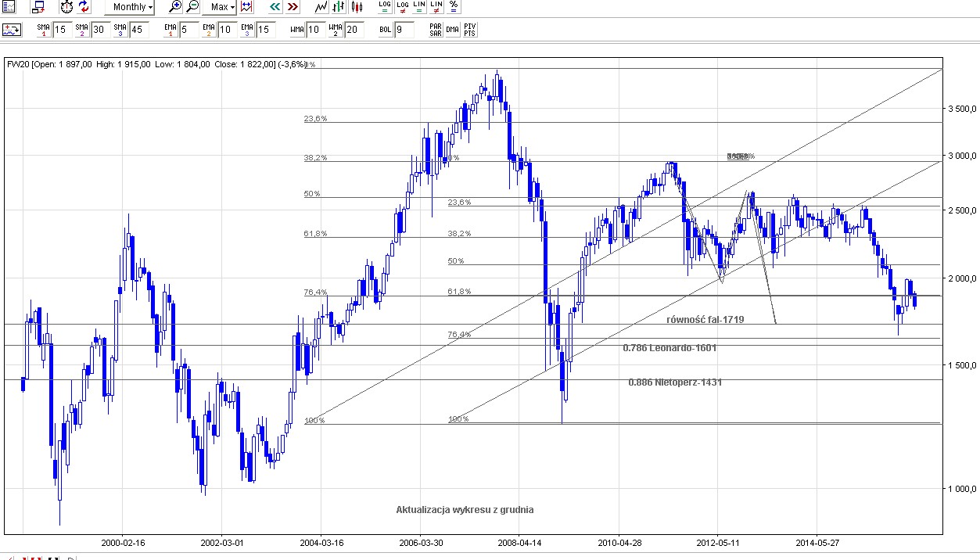
Task: Edit the Bollinger period field 9
Action: [x=404, y=30]
